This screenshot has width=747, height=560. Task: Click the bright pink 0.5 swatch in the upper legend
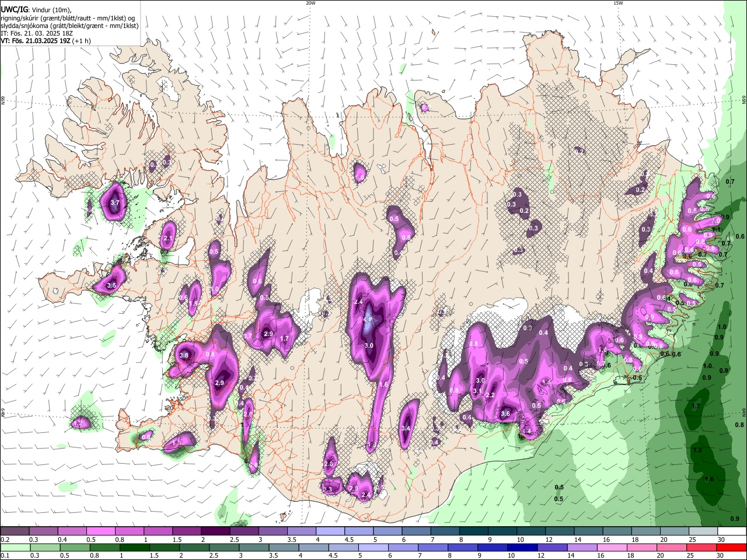click(x=100, y=531)
